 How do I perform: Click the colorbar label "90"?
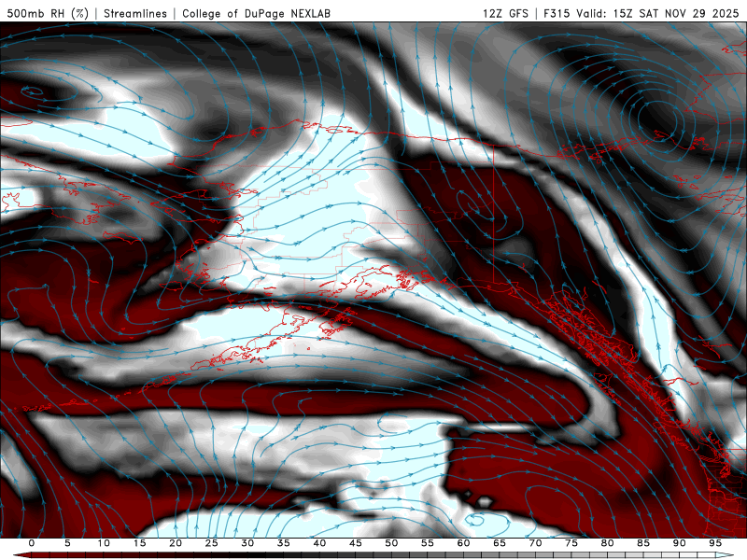(x=679, y=543)
